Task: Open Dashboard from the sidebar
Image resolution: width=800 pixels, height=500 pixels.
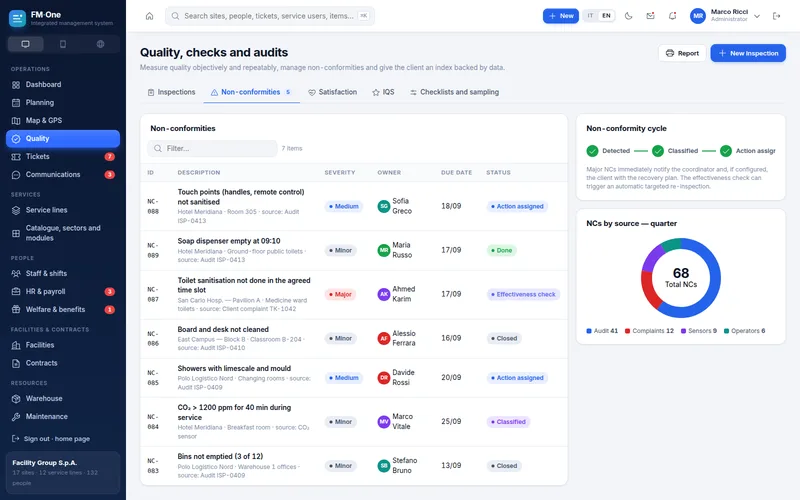Action: pos(63,85)
